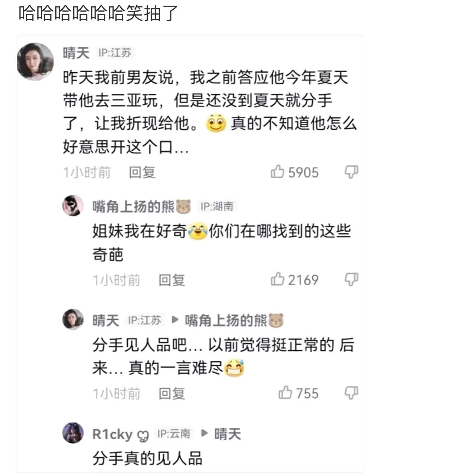The height and width of the screenshot is (476, 464).
Task: Open the 晴天 mention in R1cky's reply
Action: point(228,434)
